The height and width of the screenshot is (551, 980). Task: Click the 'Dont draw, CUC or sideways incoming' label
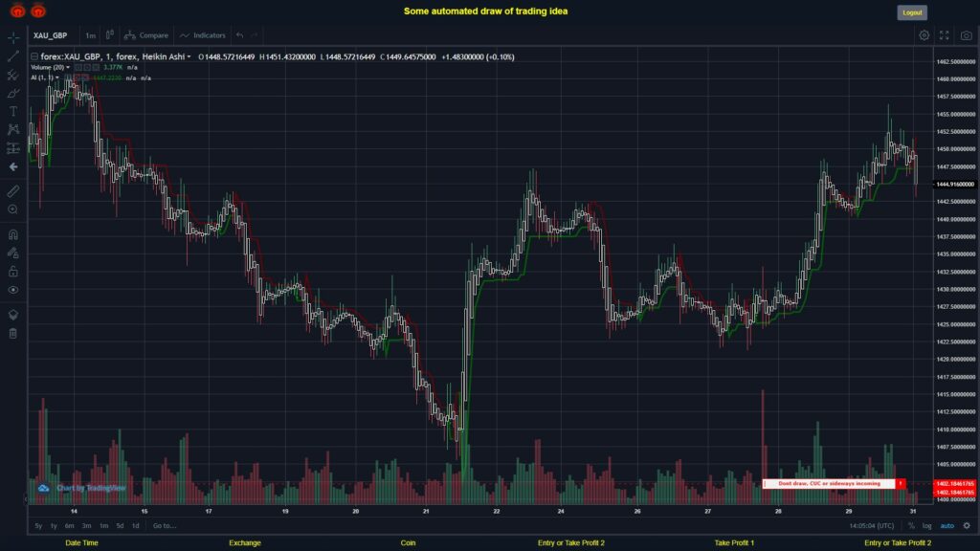click(829, 483)
